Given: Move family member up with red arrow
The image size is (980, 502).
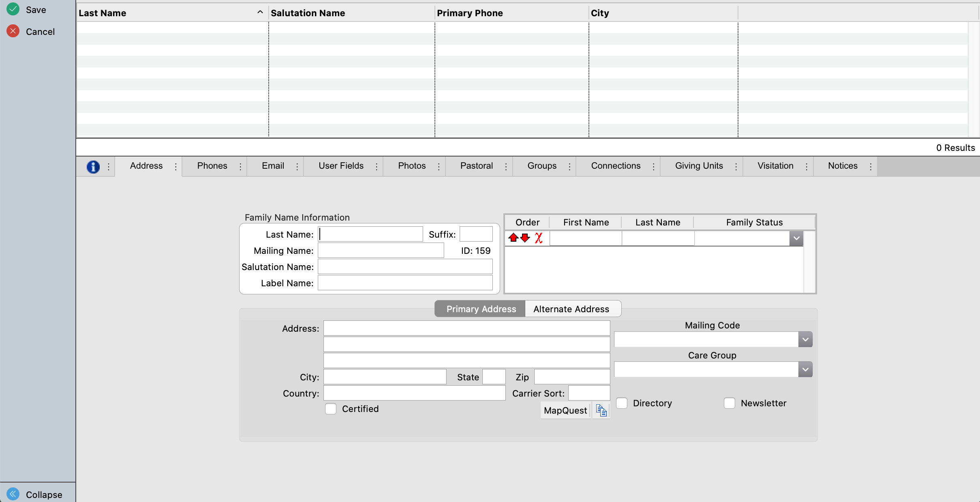Looking at the screenshot, I should pos(513,238).
